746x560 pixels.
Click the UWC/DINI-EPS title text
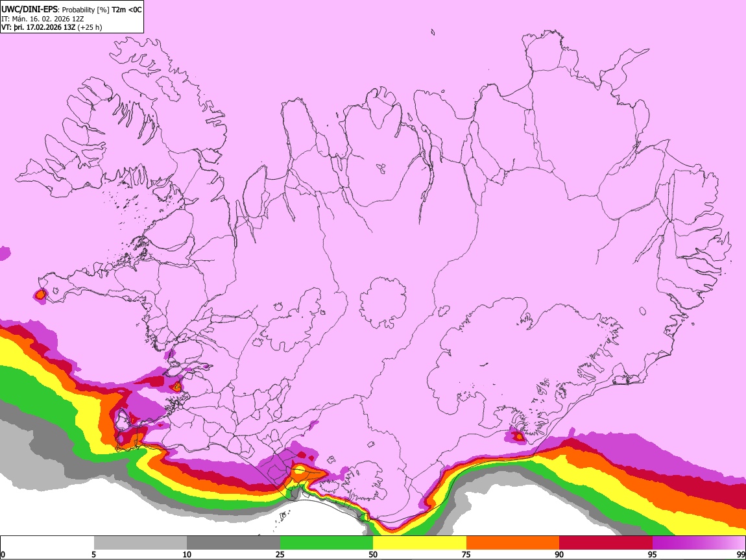[28, 9]
